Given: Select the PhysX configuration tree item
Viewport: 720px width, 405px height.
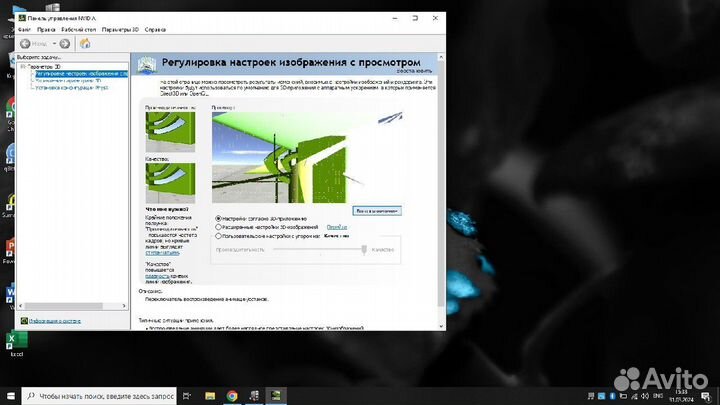Looking at the screenshot, I should [72, 87].
